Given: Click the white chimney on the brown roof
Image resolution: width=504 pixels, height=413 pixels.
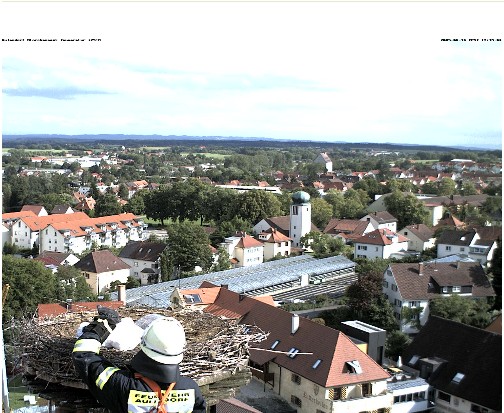Looking at the screenshot, I should [295, 323].
